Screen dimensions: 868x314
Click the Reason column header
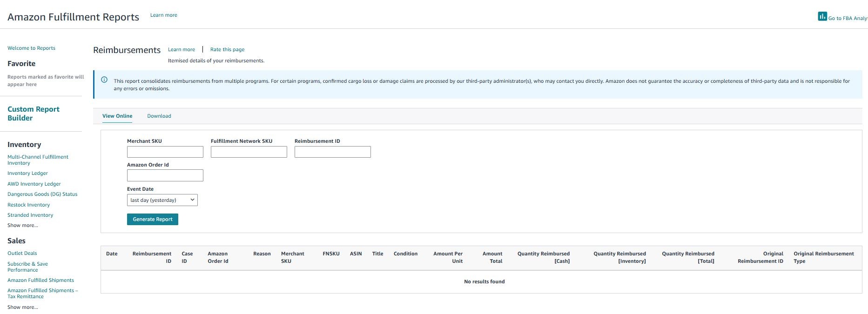[262, 254]
